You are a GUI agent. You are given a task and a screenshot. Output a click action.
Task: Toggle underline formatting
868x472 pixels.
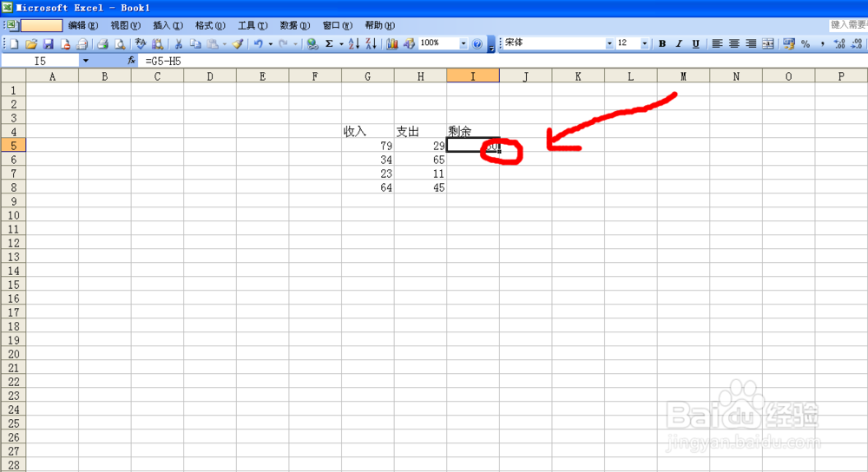(696, 43)
